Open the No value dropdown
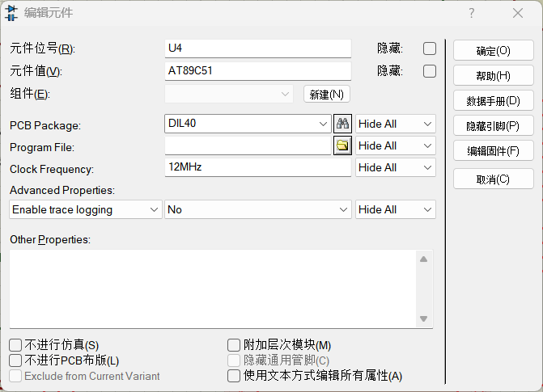Image resolution: width=543 pixels, height=392 pixels. tap(258, 209)
